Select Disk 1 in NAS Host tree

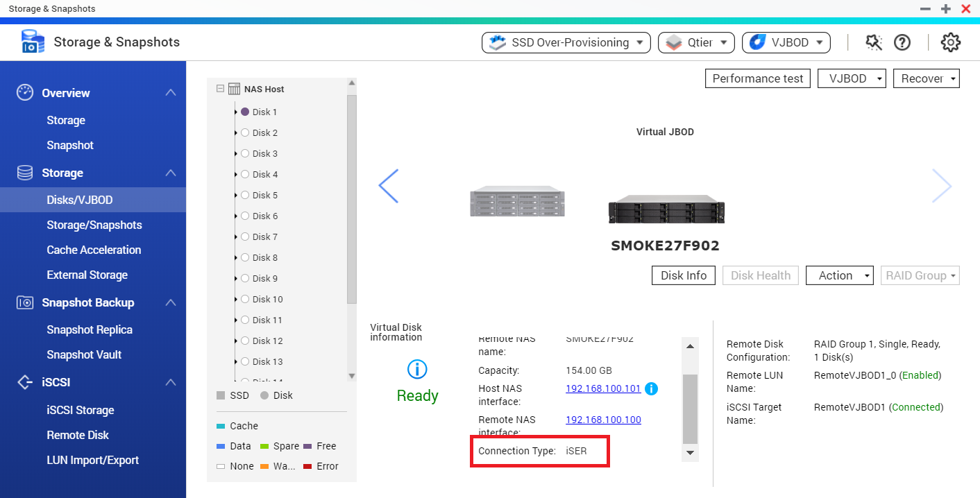pyautogui.click(x=264, y=112)
